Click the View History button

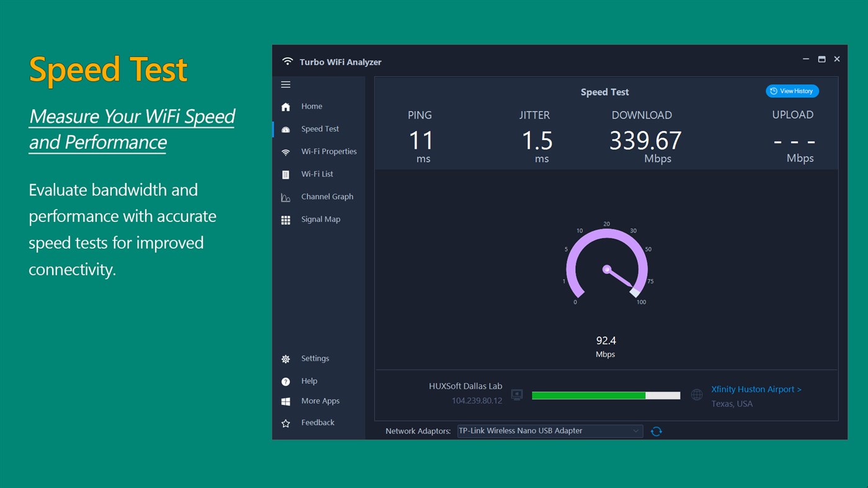pos(792,91)
